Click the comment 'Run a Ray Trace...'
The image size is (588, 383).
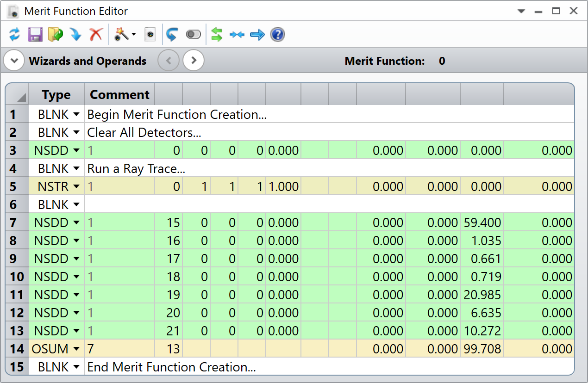[x=136, y=168]
